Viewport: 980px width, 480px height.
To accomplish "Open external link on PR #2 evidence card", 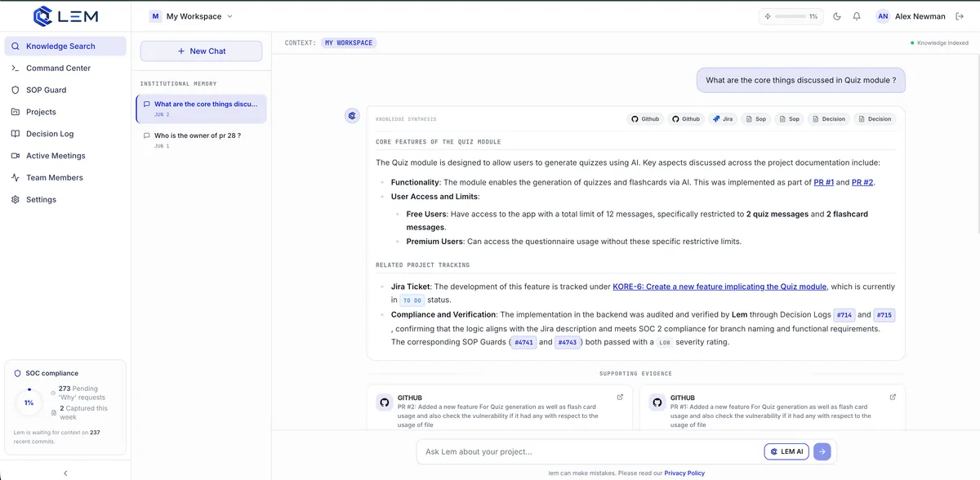I will (620, 398).
